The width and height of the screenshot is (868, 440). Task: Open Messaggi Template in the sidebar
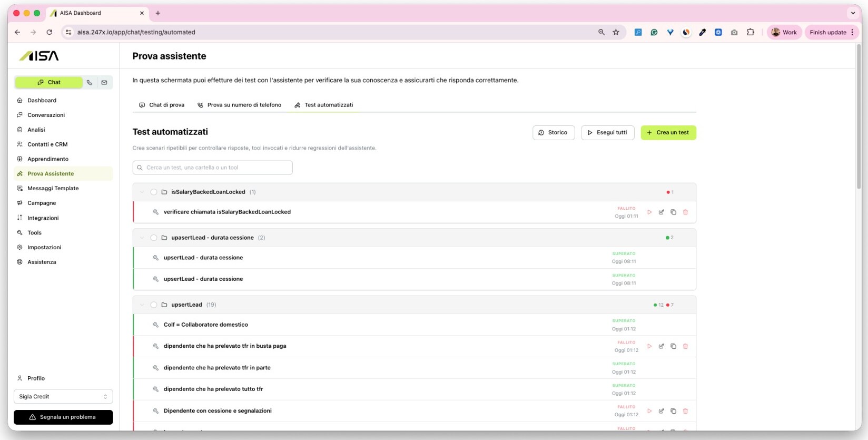point(53,188)
